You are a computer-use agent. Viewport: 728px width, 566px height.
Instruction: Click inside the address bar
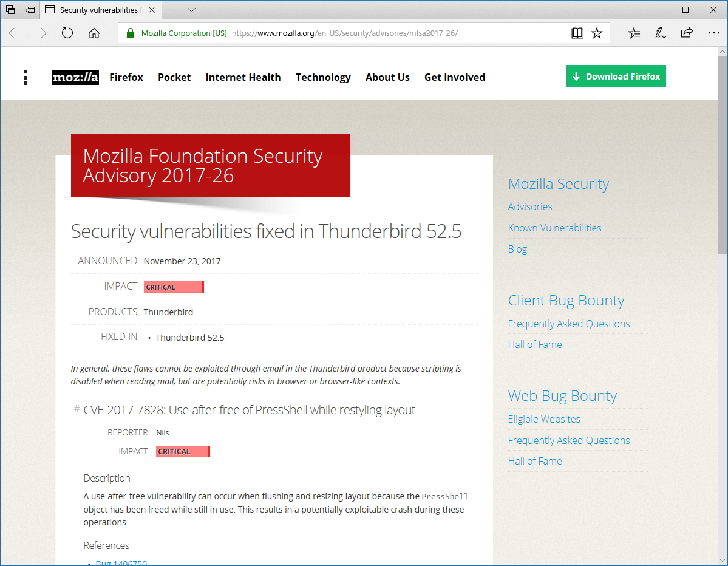point(364,33)
